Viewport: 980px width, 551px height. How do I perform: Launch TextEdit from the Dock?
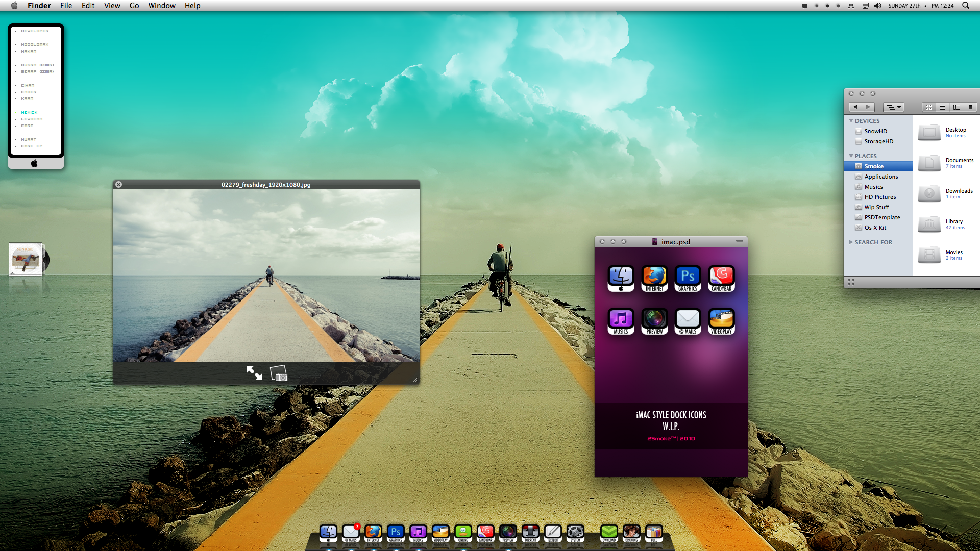[x=553, y=533]
